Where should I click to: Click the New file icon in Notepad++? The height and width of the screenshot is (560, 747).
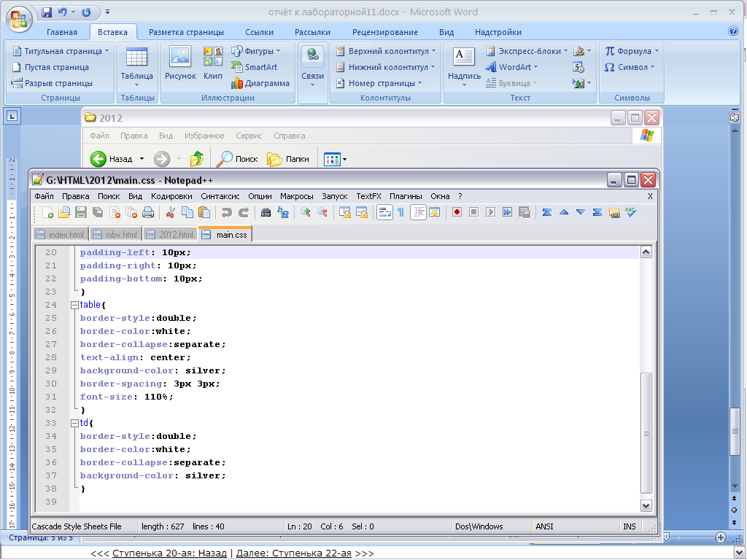47,212
